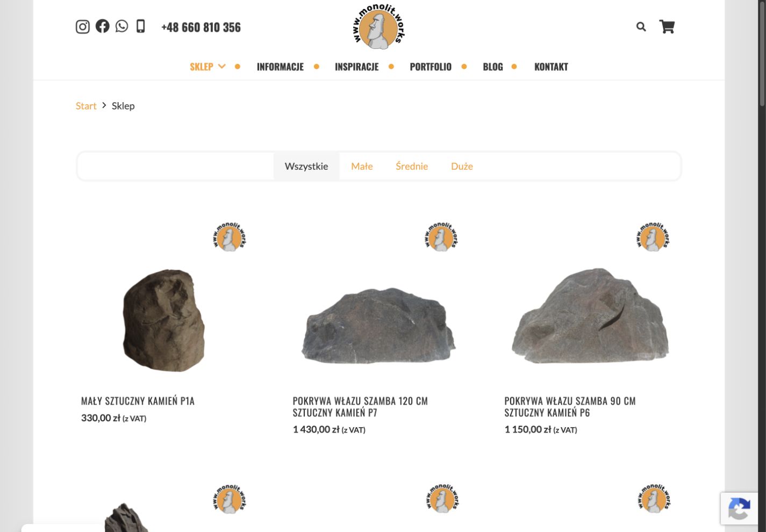Click the monolit.works header logo
This screenshot has height=532, width=766.
pos(379,26)
